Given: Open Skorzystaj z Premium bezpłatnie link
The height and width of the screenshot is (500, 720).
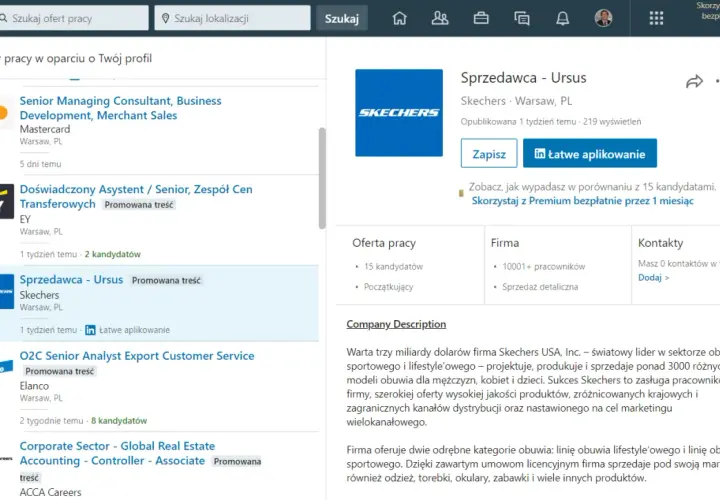Looking at the screenshot, I should click(583, 201).
